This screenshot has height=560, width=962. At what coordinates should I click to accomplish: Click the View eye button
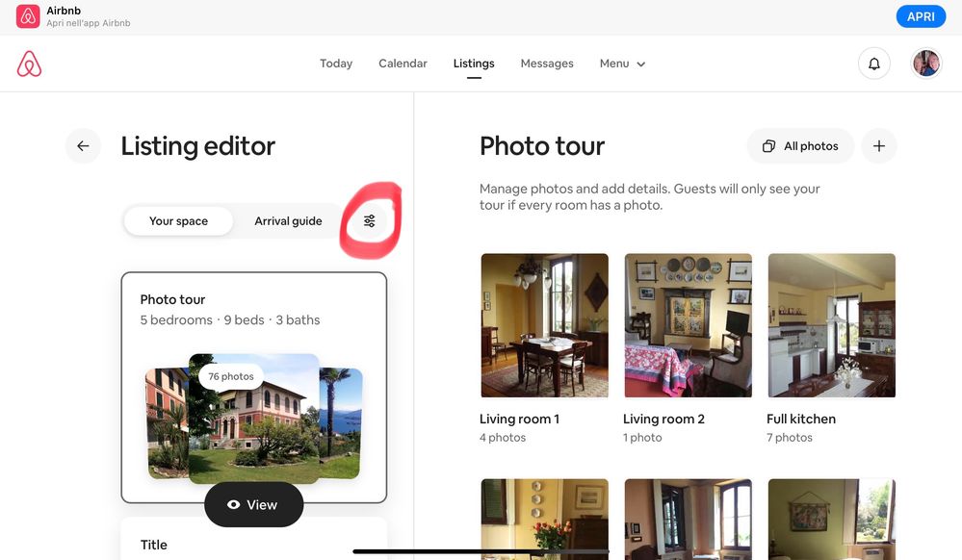253,505
